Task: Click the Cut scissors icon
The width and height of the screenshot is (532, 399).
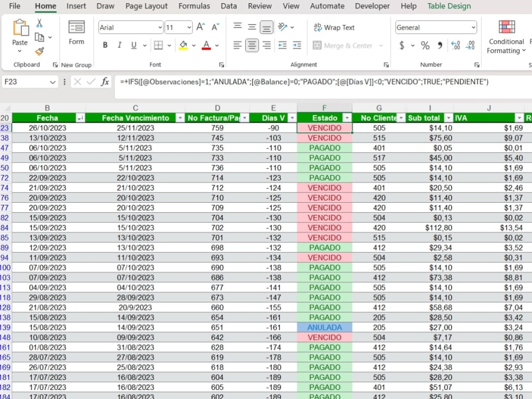Action: point(39,23)
